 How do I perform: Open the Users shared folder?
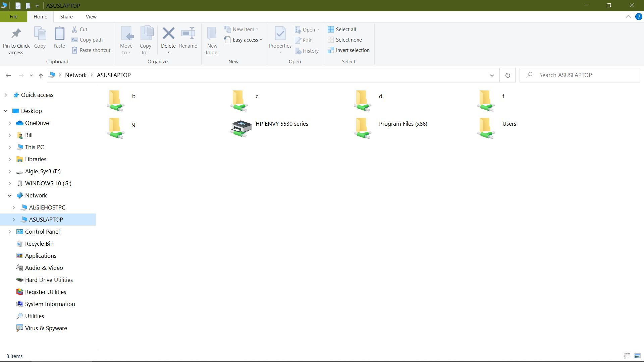point(486,128)
